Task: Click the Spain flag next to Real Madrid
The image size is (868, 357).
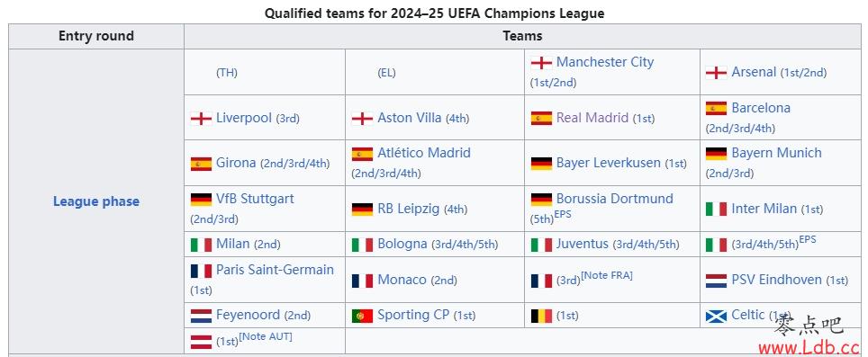Action: point(541,118)
